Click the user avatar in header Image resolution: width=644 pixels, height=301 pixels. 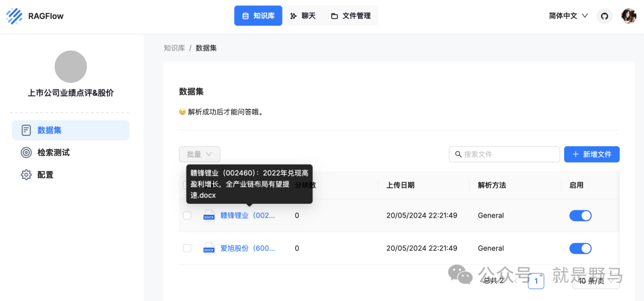(628, 16)
